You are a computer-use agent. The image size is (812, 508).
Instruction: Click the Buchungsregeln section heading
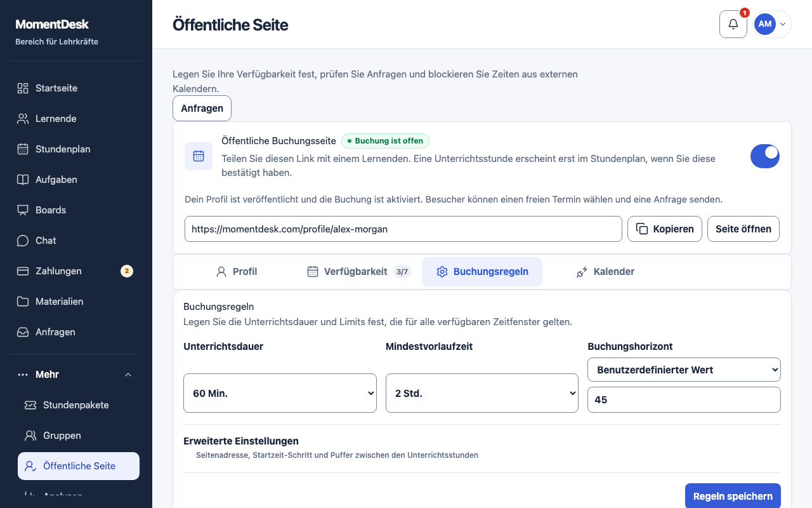click(219, 307)
